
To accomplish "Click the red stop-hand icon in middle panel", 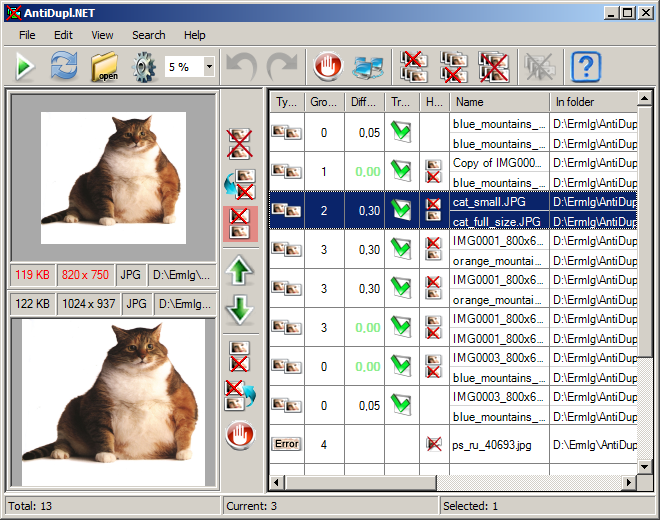I will click(x=240, y=435).
